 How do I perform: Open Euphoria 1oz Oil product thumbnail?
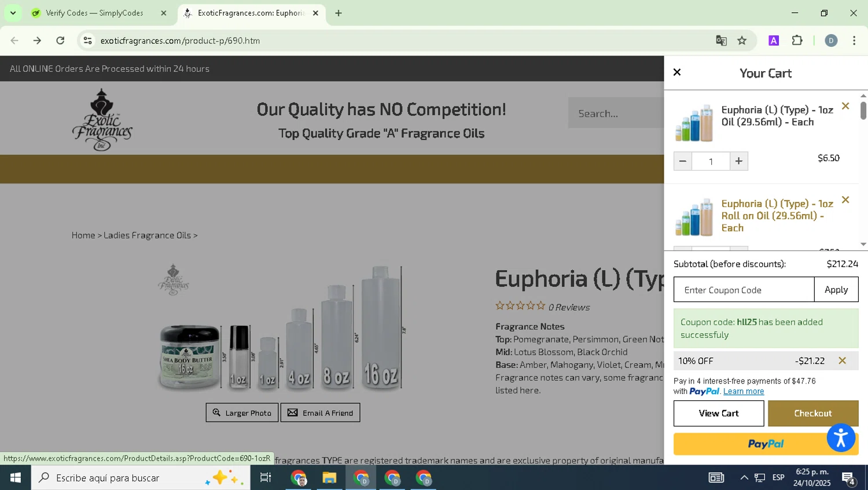694,123
